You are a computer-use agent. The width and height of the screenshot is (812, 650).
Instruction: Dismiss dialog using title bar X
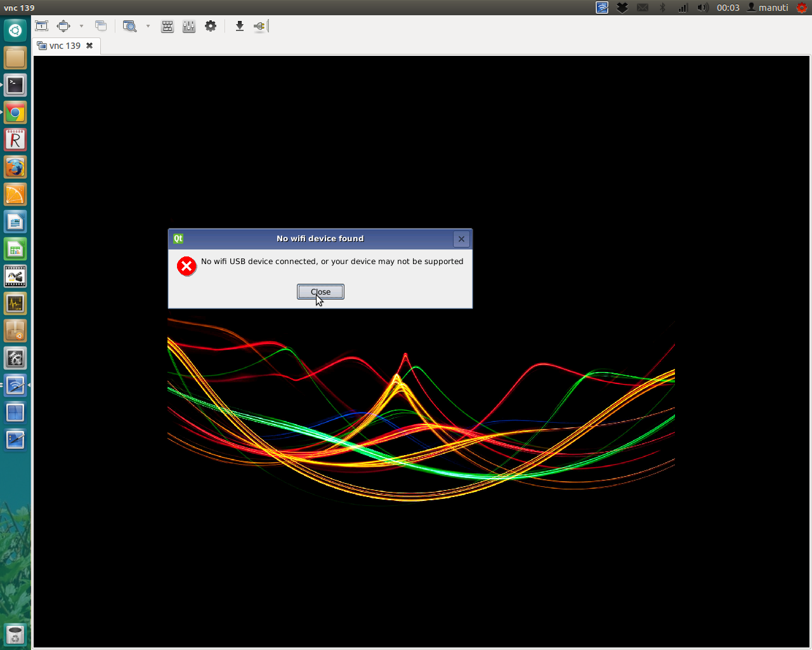pyautogui.click(x=461, y=239)
